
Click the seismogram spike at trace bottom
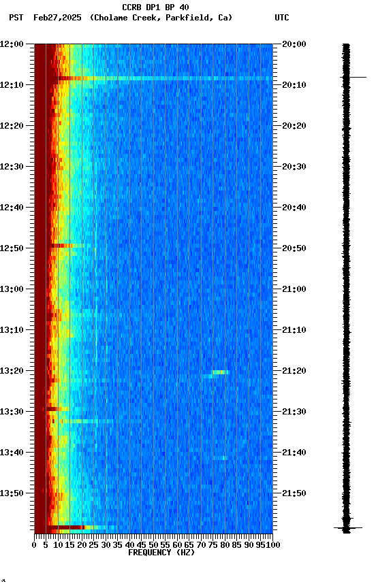(x=348, y=528)
